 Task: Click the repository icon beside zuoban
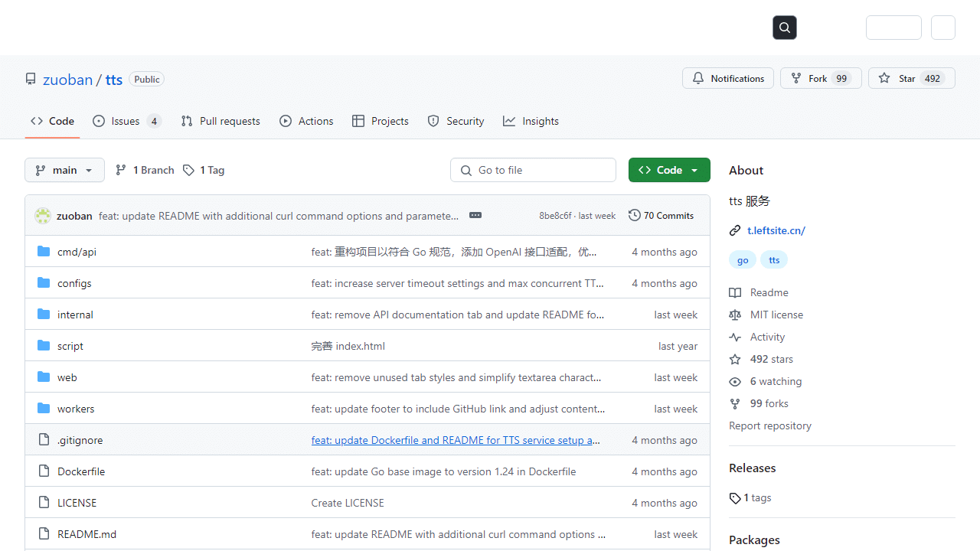[31, 79]
